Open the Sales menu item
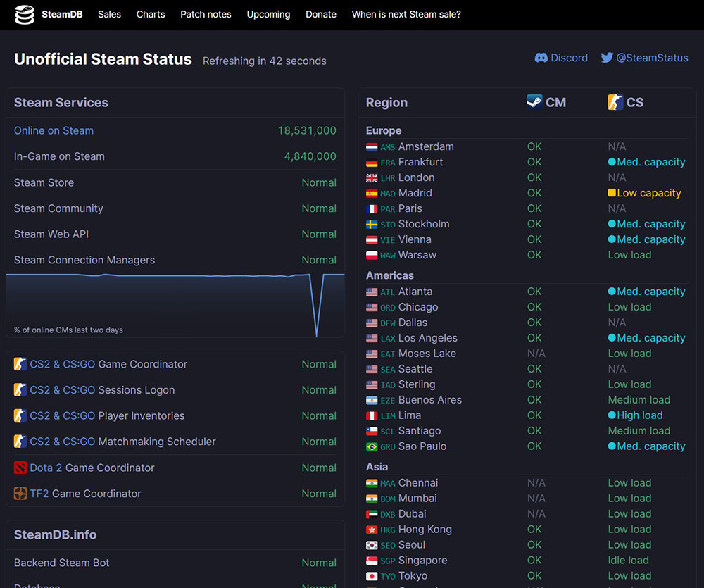The width and height of the screenshot is (704, 588). tap(109, 14)
